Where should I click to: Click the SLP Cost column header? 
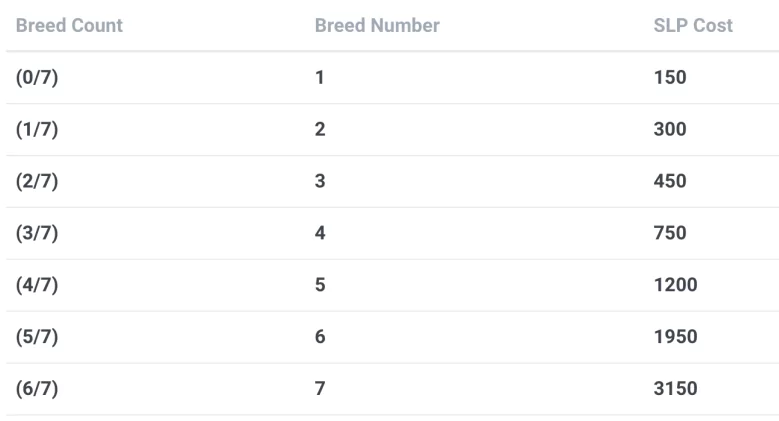[x=693, y=25]
